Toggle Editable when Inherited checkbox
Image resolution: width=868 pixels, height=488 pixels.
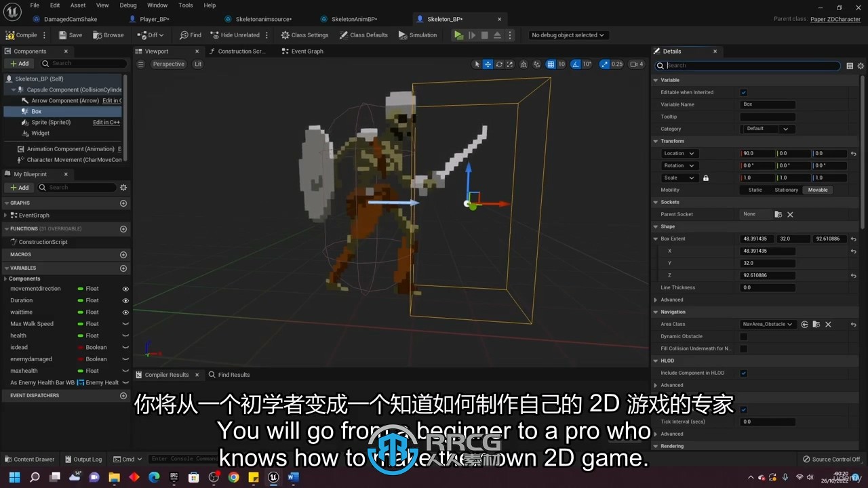(744, 92)
